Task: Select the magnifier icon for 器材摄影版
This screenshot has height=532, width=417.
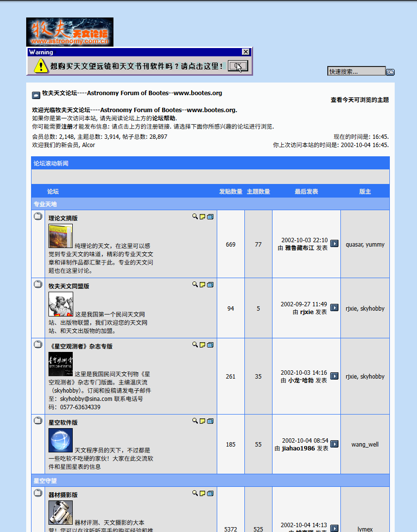Action: (194, 493)
